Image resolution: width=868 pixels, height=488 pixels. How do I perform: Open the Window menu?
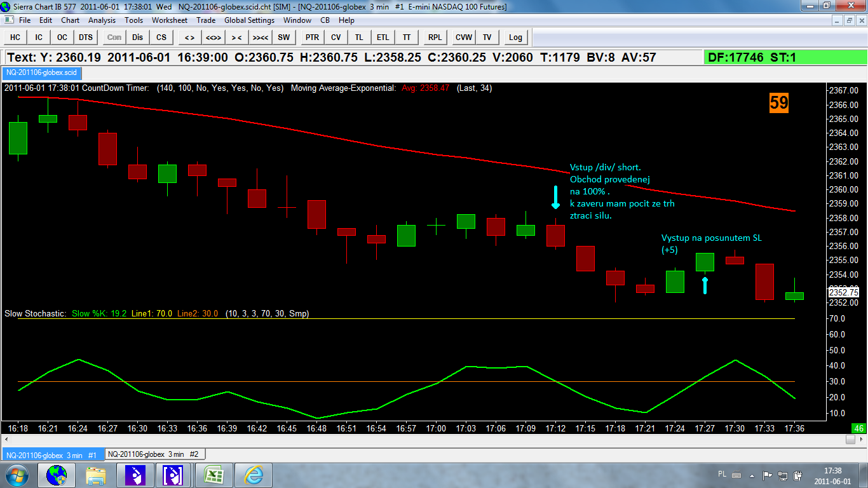click(297, 20)
